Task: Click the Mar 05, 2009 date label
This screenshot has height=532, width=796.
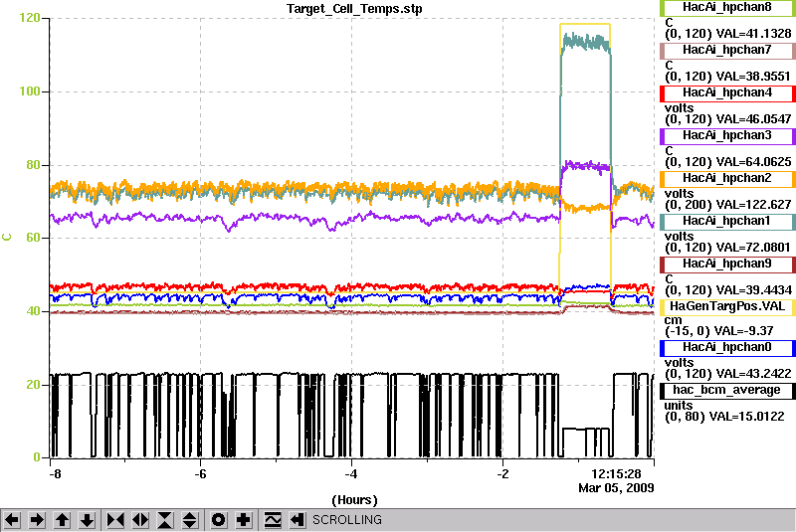Action: coord(616,488)
